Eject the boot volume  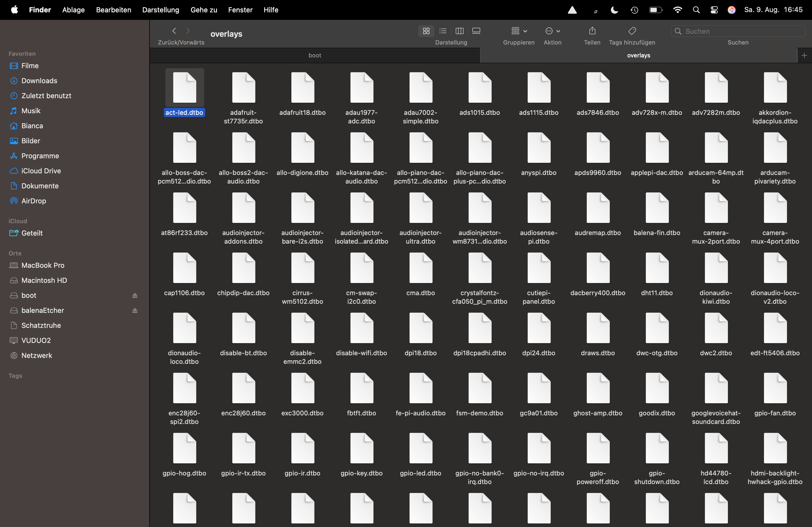coord(135,295)
